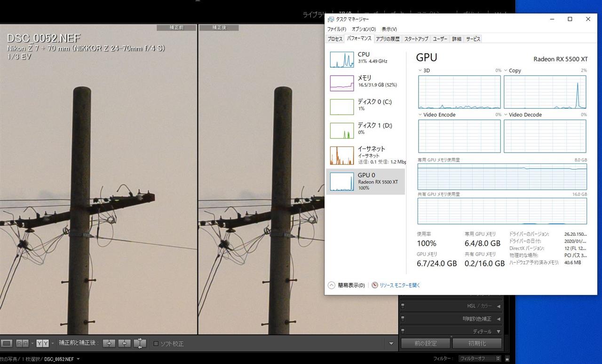This screenshot has height=364, width=602.
Task: Select the RA reference view button
Action: [22, 343]
